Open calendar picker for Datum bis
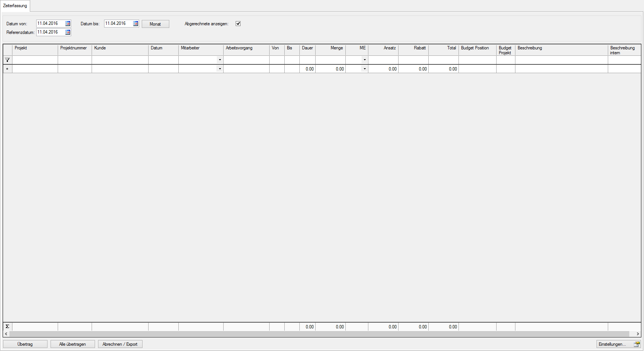644x351 pixels. (136, 24)
